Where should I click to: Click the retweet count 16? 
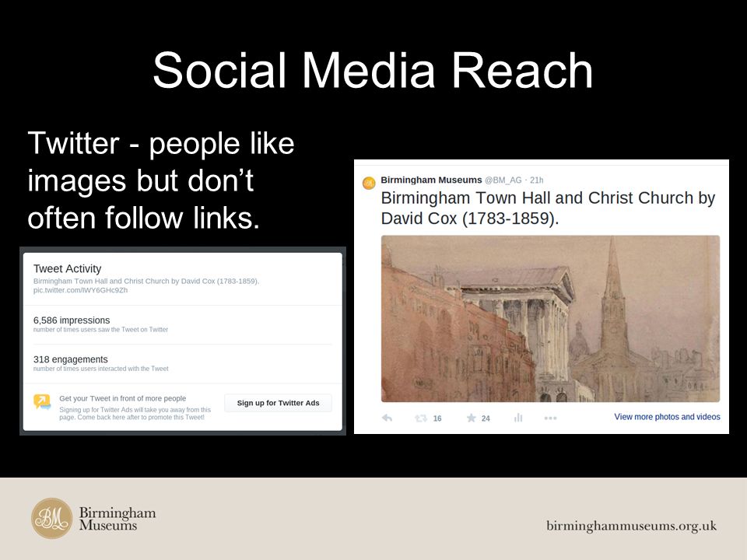pyautogui.click(x=437, y=418)
